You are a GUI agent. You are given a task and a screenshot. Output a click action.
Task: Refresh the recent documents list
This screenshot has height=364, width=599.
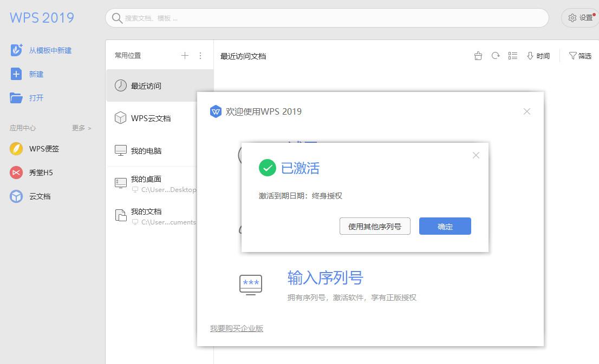(495, 56)
